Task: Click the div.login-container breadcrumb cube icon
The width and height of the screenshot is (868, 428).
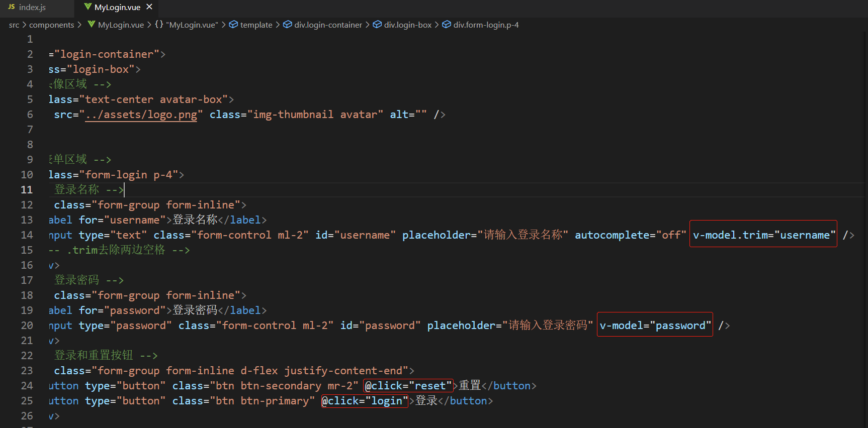Action: pos(287,25)
